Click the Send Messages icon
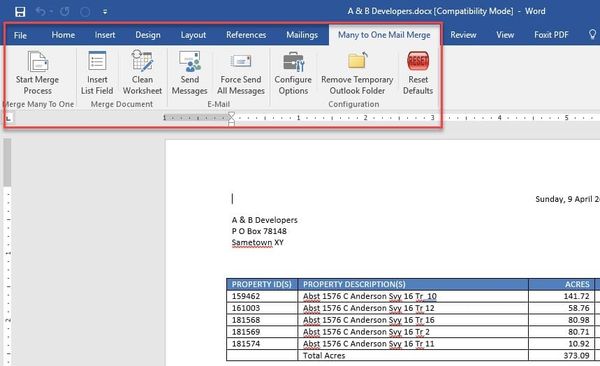The image size is (600, 366). pos(190,61)
